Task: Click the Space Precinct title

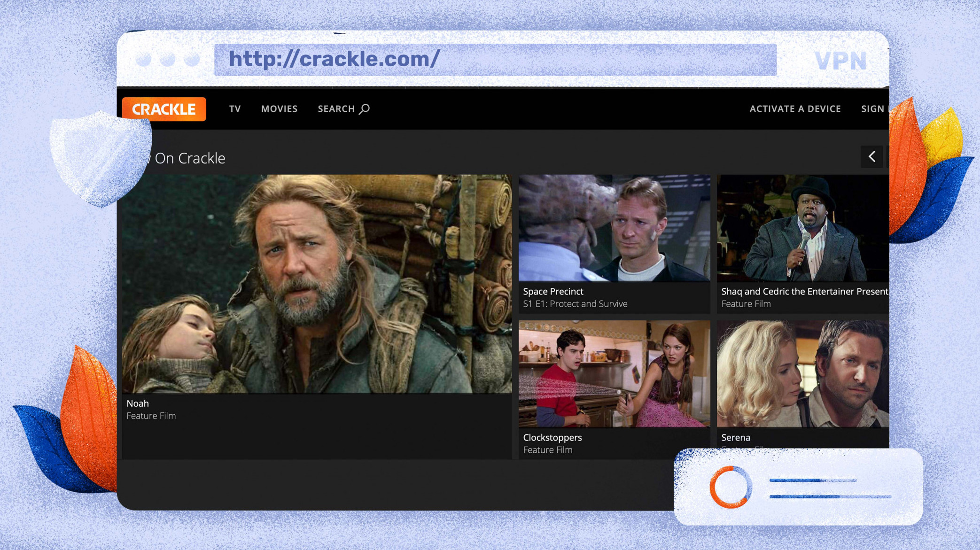Action: pyautogui.click(x=553, y=292)
